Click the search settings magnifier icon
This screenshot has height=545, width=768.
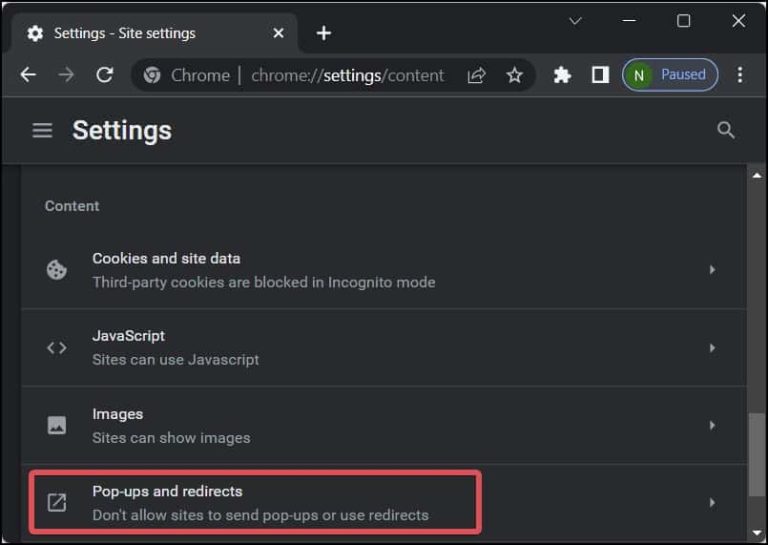[x=726, y=131]
